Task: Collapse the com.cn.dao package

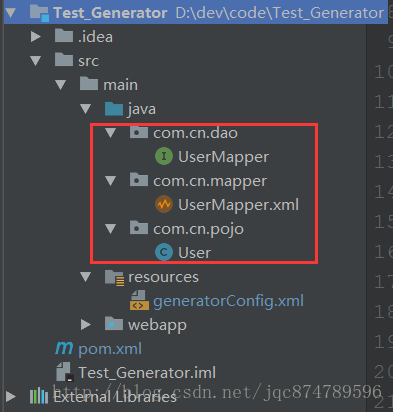Action: (x=110, y=133)
